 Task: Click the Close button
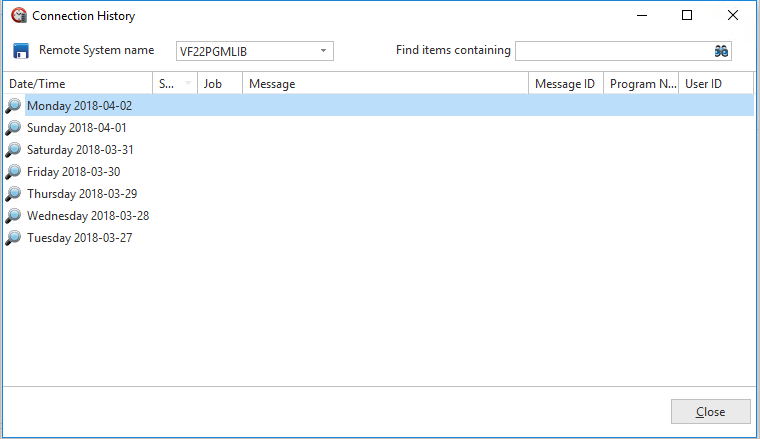[x=711, y=411]
